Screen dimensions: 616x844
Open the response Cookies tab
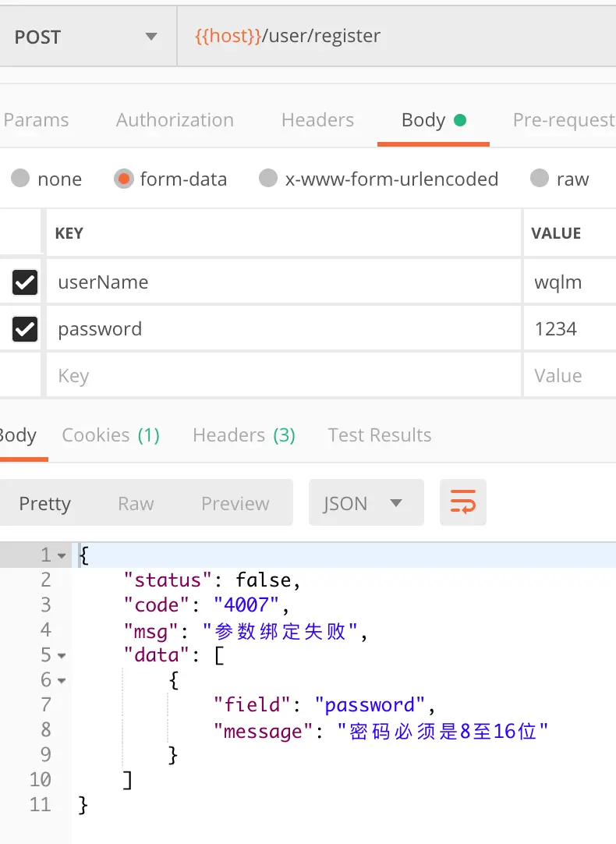point(111,435)
